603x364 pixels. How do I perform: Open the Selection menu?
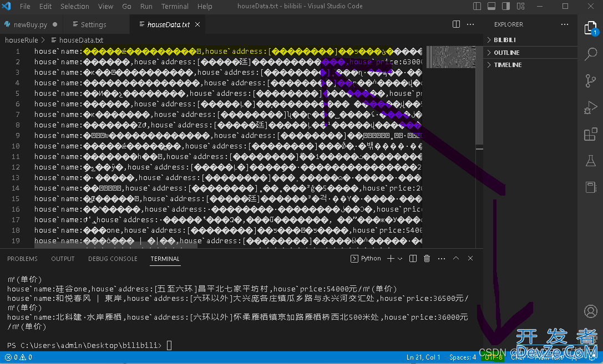click(x=74, y=6)
